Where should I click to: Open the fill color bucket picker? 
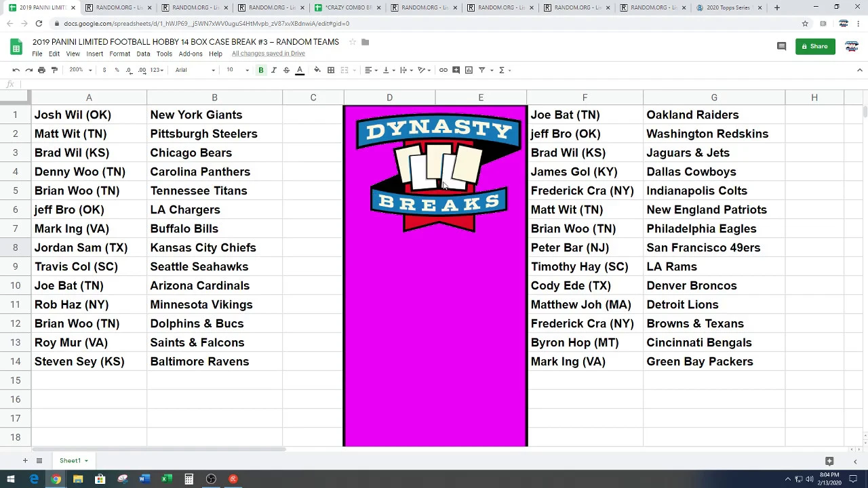317,70
